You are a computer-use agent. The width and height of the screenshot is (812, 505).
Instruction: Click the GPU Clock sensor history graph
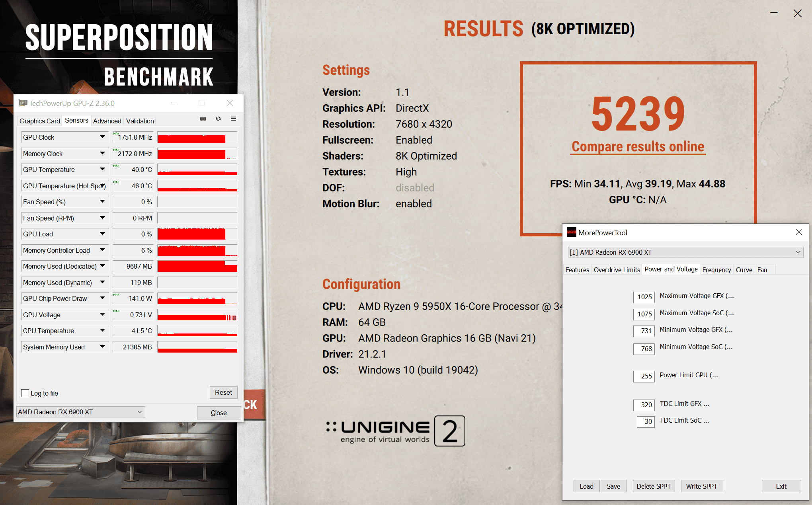pos(197,137)
